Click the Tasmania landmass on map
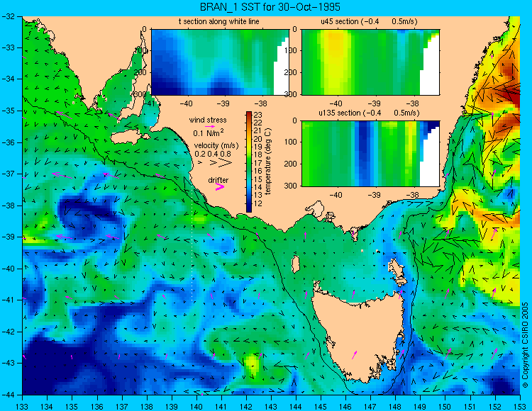The image size is (532, 411). pos(360,335)
